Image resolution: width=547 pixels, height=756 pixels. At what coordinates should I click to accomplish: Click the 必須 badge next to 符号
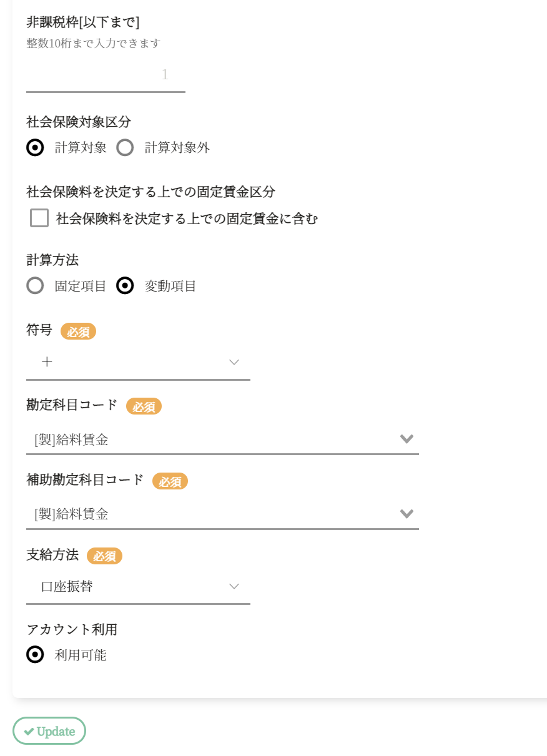pos(78,331)
